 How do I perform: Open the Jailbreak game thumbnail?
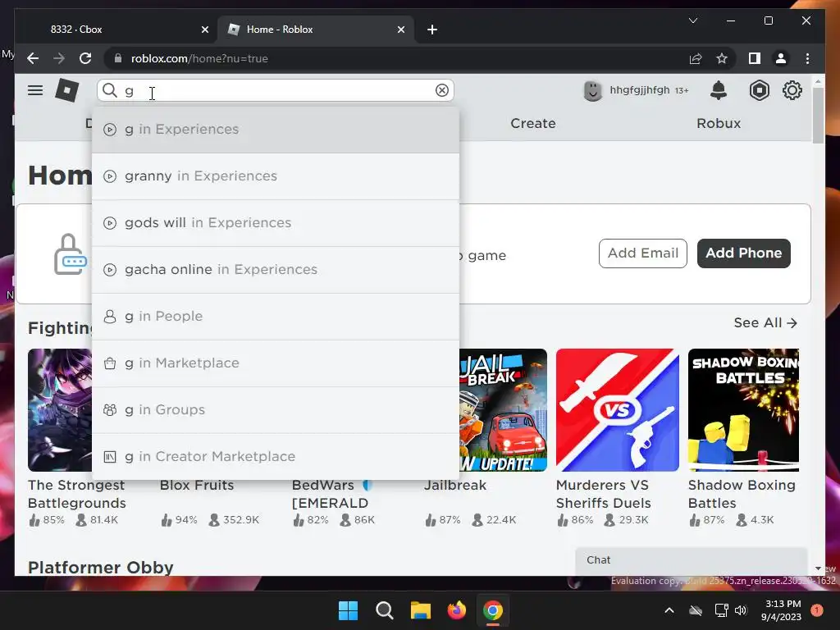click(503, 410)
